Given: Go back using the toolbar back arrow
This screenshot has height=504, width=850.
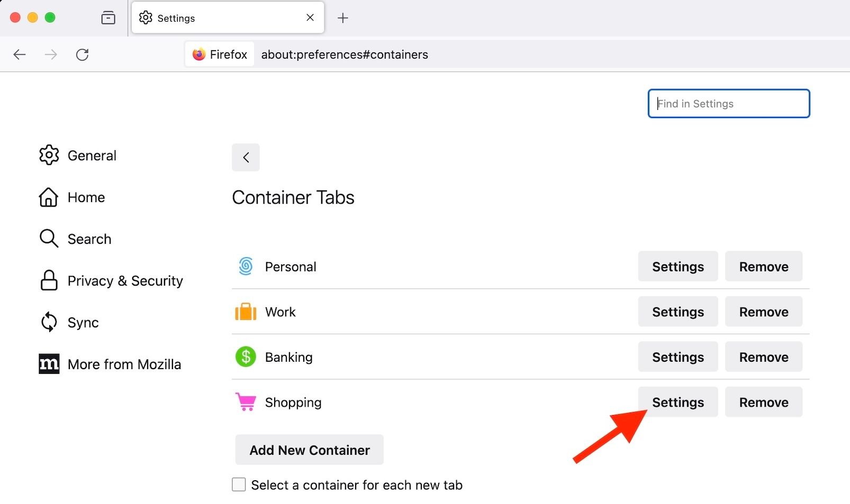Looking at the screenshot, I should click(20, 54).
